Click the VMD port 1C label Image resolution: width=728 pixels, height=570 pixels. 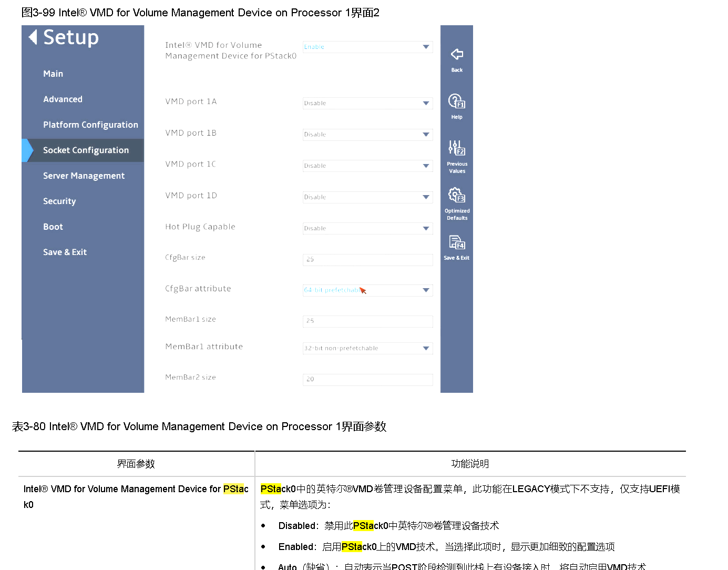pos(190,164)
